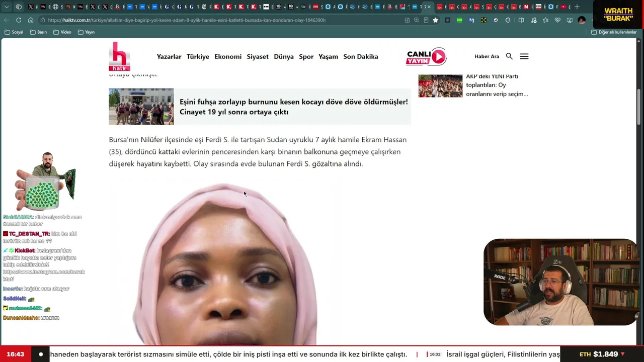
Task: Go to the Ekonomi section
Action: [x=228, y=56]
